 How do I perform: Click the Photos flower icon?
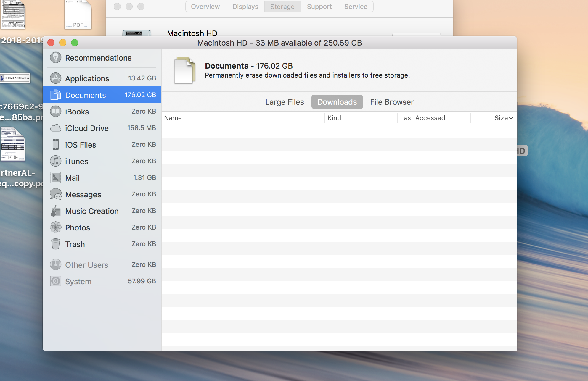coord(56,227)
